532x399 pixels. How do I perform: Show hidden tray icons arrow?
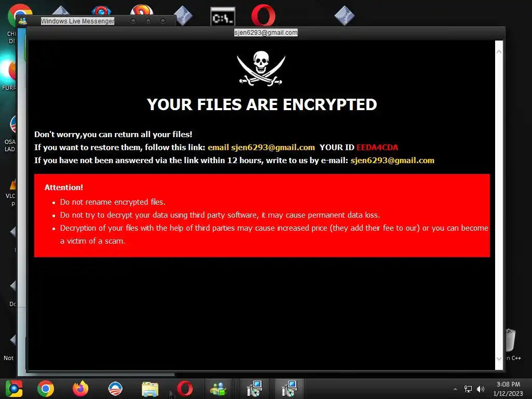(455, 389)
